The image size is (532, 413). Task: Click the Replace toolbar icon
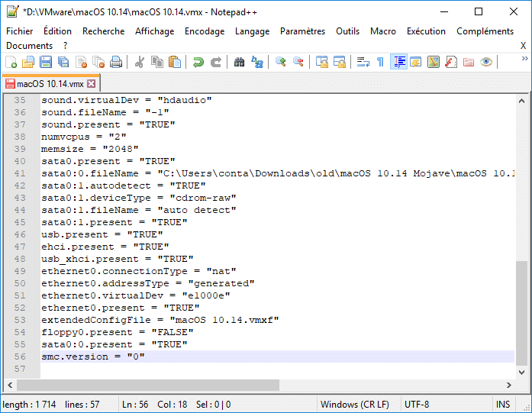(x=256, y=62)
